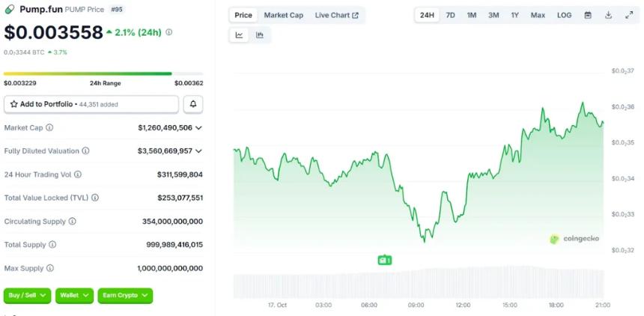Viewport: 644px width, 316px height.
Task: Click the price alert bell icon
Action: pyautogui.click(x=193, y=104)
